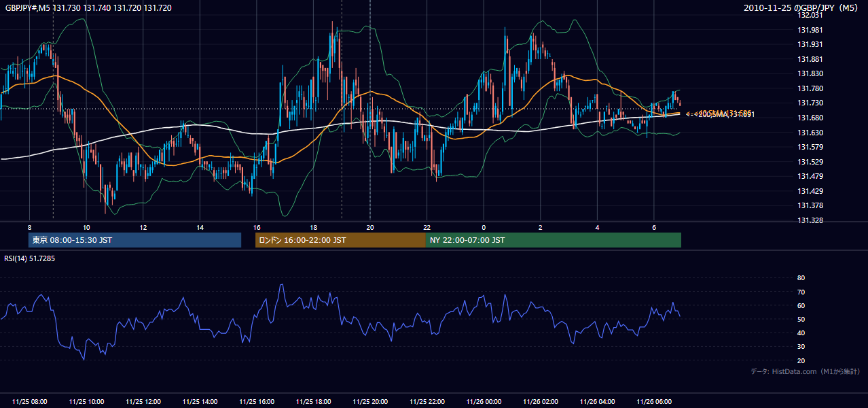Click the 131.579 price axis label
Viewport: 868px width, 408px height.
(810, 147)
